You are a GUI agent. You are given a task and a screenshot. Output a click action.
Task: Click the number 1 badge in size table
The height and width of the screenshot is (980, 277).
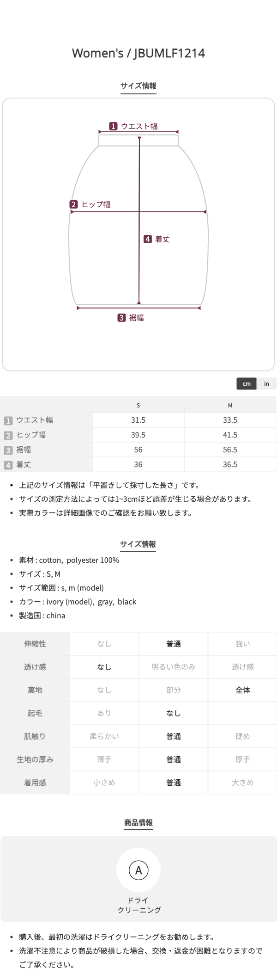pos(8,420)
